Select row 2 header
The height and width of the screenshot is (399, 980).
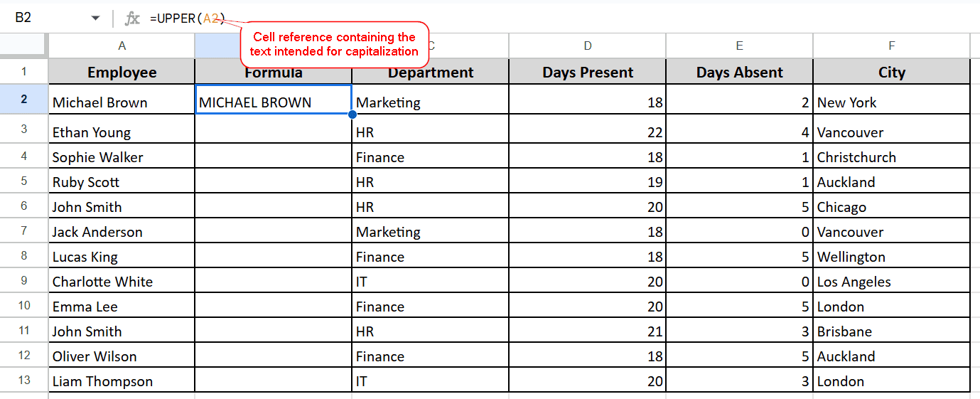pos(24,100)
